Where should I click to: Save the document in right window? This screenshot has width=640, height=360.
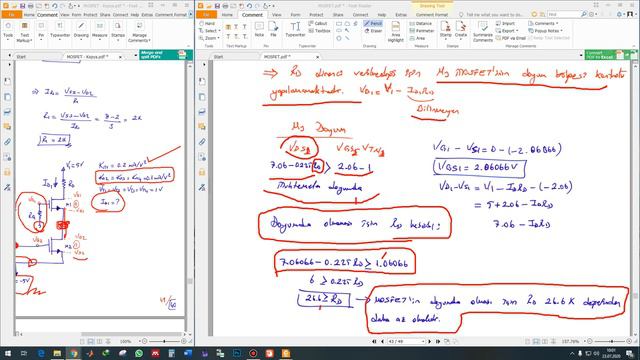(218, 6)
